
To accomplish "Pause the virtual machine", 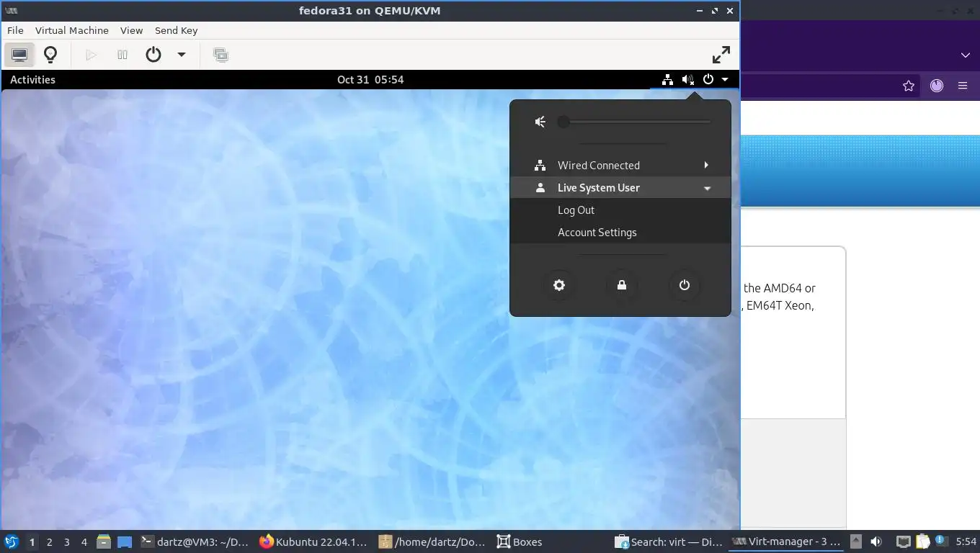I will 122,55.
